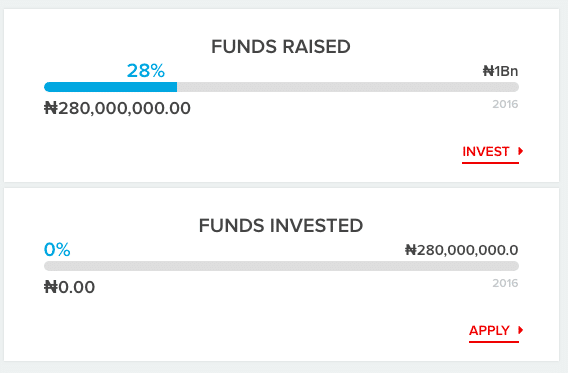Image resolution: width=568 pixels, height=373 pixels.
Task: Click the 2016 label under Funds Raised
Action: 505,104
